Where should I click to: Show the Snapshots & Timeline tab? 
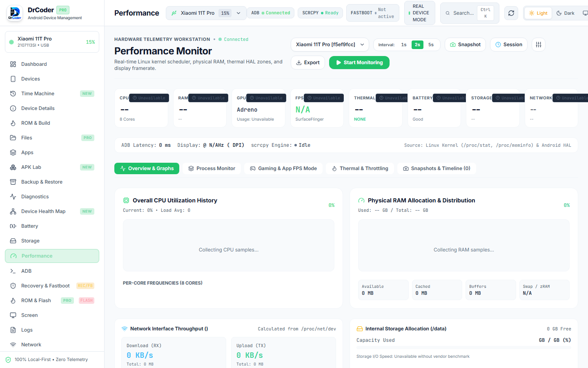[x=437, y=168]
